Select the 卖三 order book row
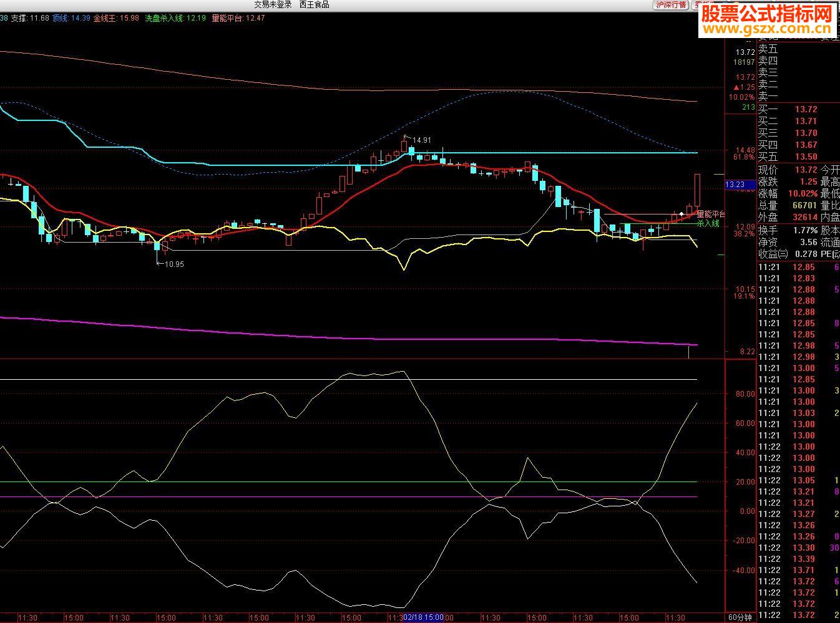The width and height of the screenshot is (840, 623). [x=798, y=72]
